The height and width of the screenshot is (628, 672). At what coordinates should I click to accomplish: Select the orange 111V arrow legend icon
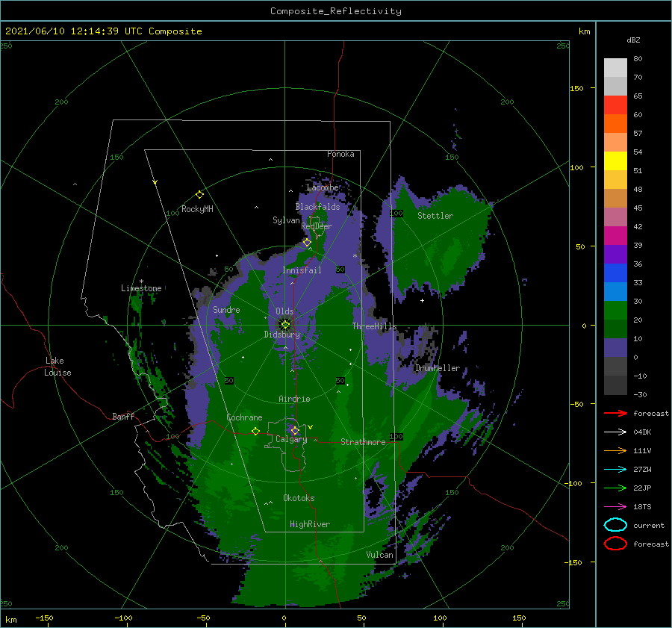(x=615, y=450)
